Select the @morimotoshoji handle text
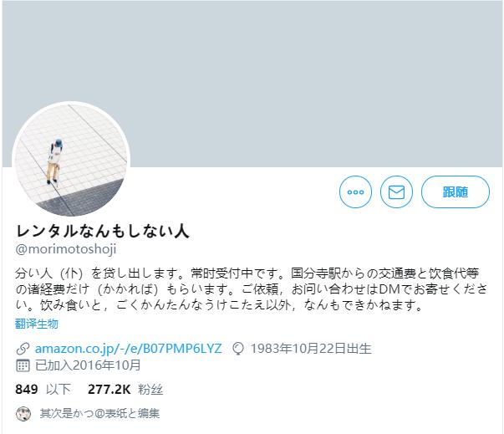 coord(65,249)
